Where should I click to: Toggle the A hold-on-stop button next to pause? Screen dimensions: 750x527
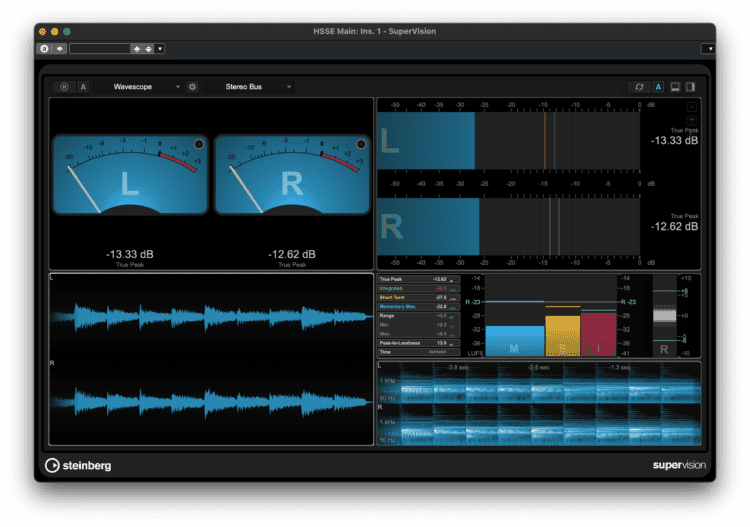click(x=83, y=87)
